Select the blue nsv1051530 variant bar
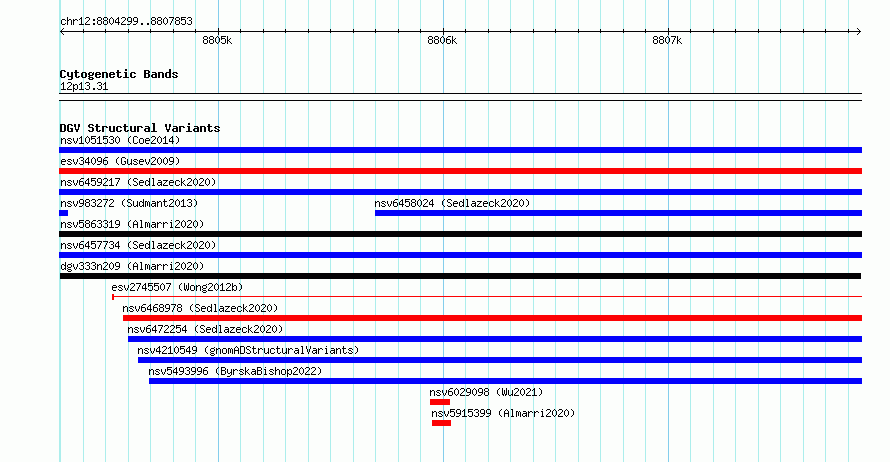Image resolution: width=890 pixels, height=462 pixels. tap(460, 150)
